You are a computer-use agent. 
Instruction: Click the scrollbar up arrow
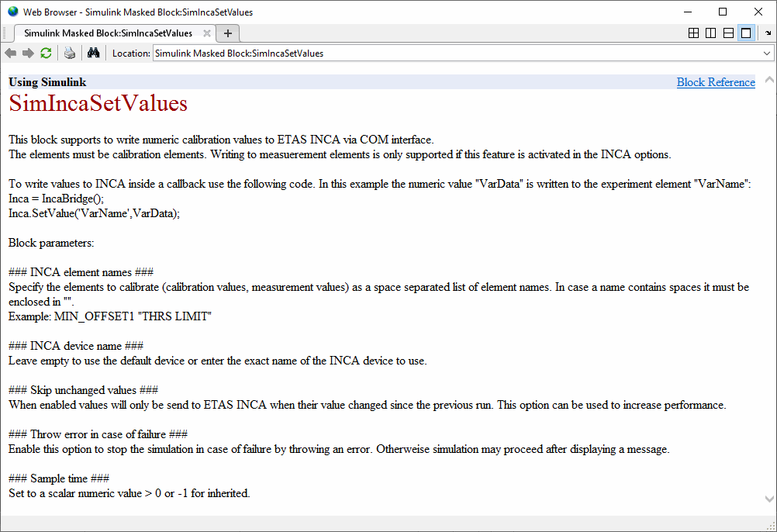tap(769, 80)
